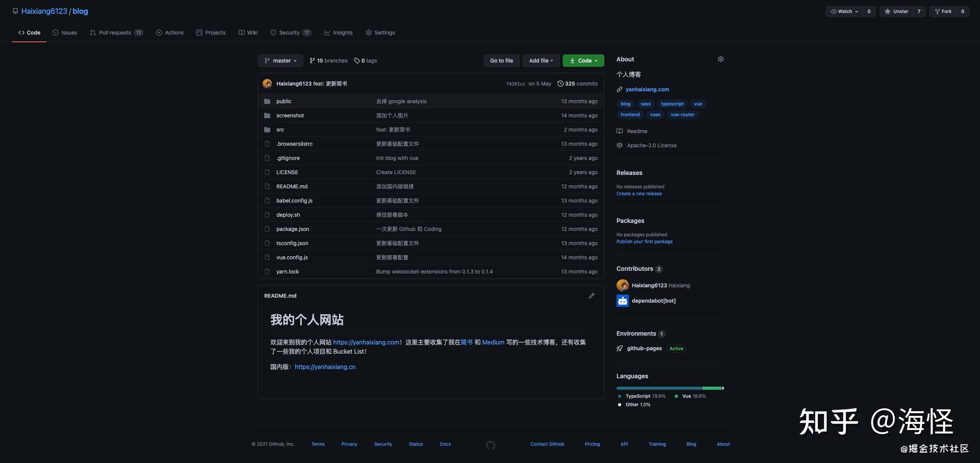Viewport: 980px width, 463px height.
Task: Click the rocket icon next to github-pages
Action: 619,348
